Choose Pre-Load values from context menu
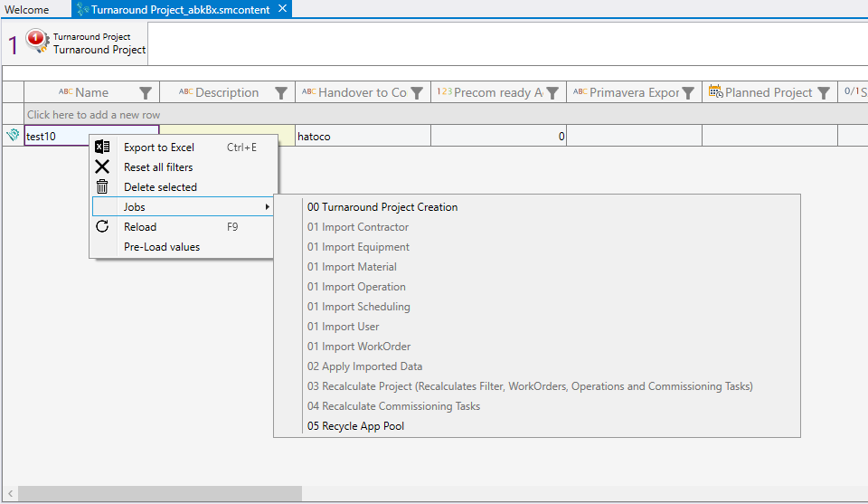868x504 pixels. [x=162, y=247]
